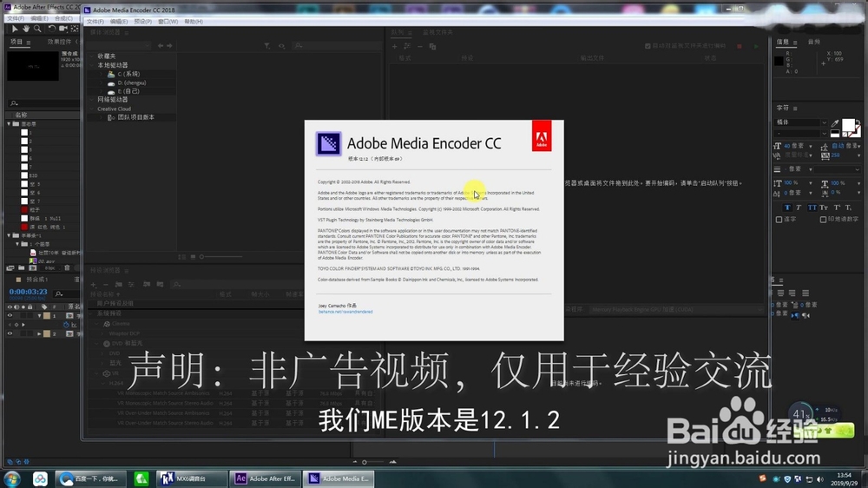The width and height of the screenshot is (868, 488).
Task: Click the media browser view eye icon
Action: click(x=282, y=46)
